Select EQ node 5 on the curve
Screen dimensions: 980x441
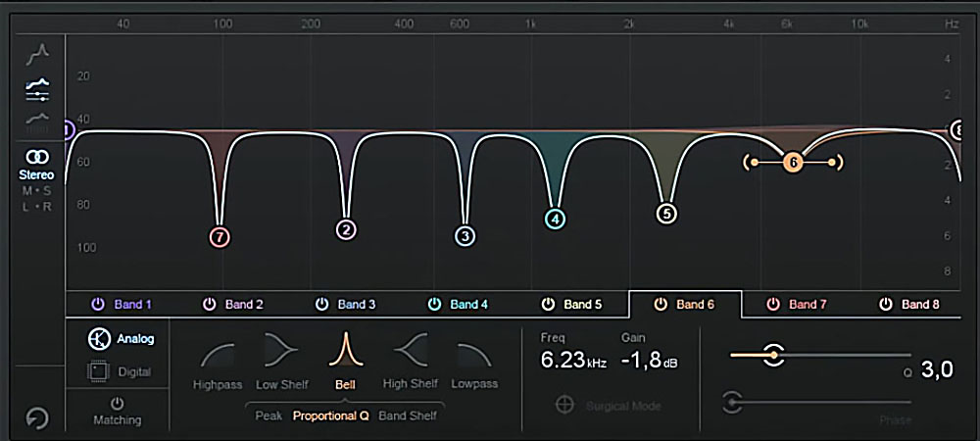click(x=666, y=214)
